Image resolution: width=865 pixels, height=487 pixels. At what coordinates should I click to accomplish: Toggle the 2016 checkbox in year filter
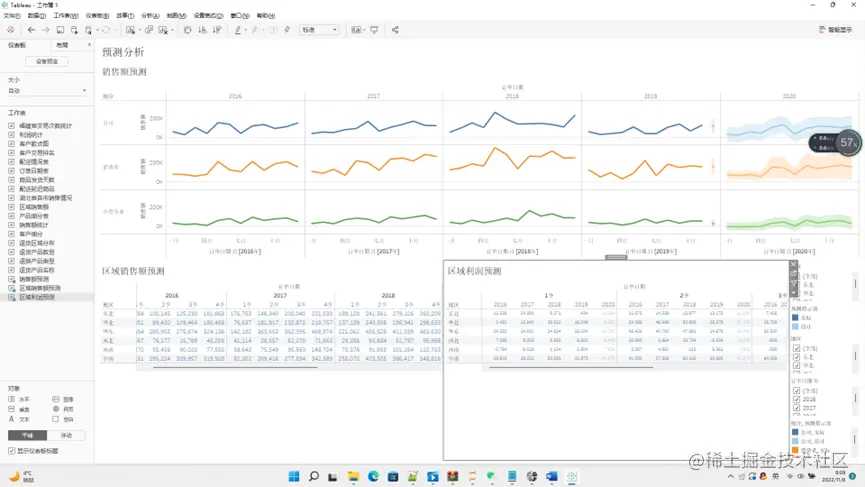[x=796, y=399]
